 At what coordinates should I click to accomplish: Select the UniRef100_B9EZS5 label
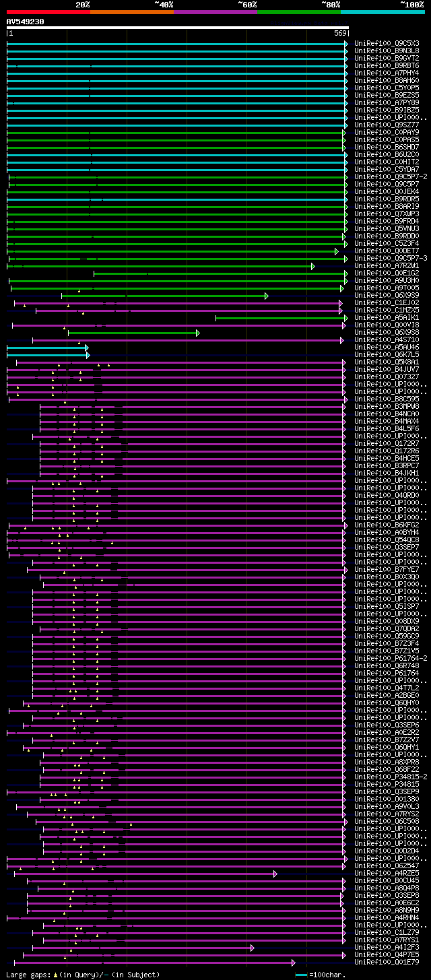[387, 95]
